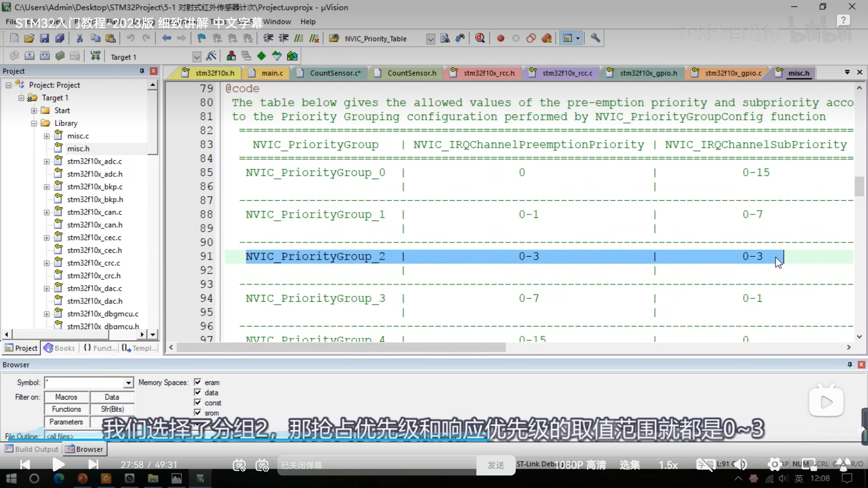Image resolution: width=868 pixels, height=488 pixels.
Task: Click the Manage Run-Time Environment green diamond icon
Action: 261,56
